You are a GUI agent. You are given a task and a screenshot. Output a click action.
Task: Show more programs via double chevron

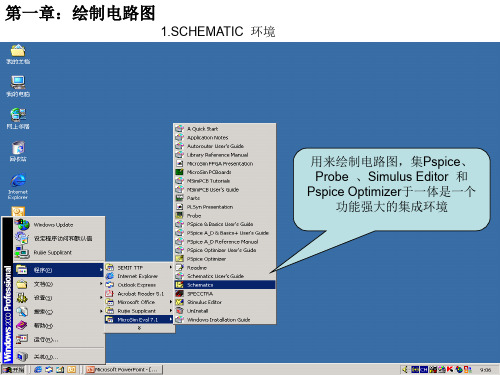click(x=139, y=328)
